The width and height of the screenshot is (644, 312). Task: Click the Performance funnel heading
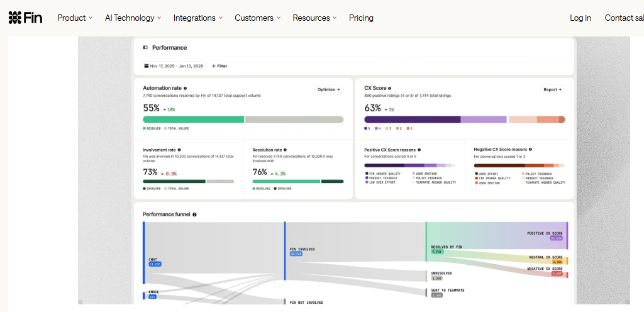(x=166, y=214)
